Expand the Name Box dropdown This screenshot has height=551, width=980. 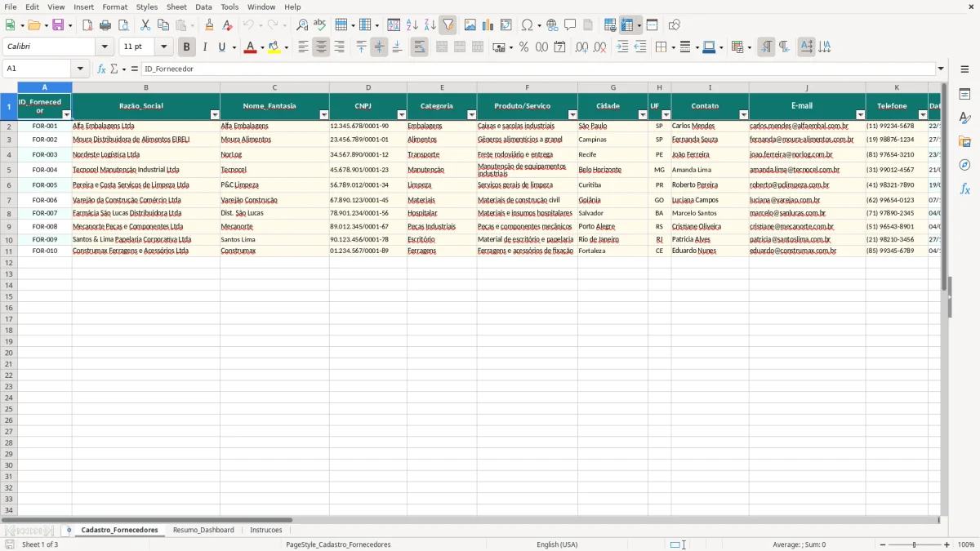tap(80, 69)
